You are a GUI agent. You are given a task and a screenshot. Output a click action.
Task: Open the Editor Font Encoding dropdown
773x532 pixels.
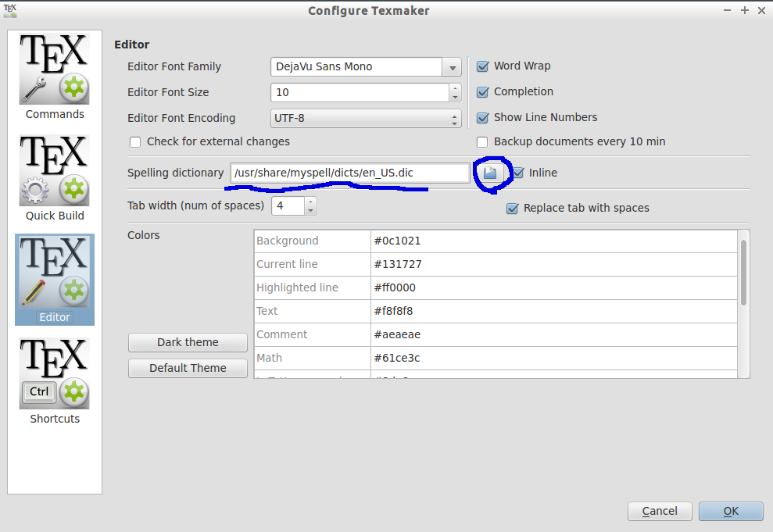[366, 118]
